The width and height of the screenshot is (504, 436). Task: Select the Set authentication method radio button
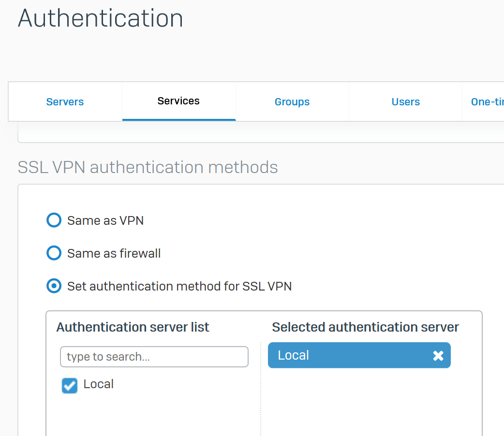pos(54,286)
